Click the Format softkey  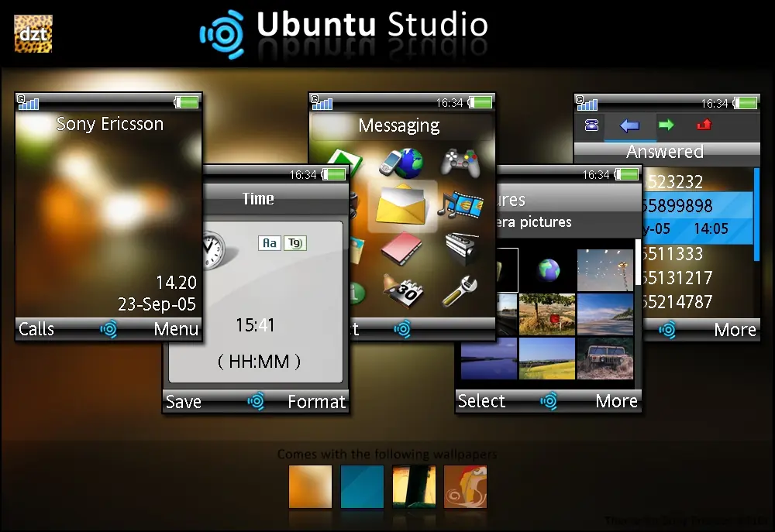pyautogui.click(x=316, y=402)
